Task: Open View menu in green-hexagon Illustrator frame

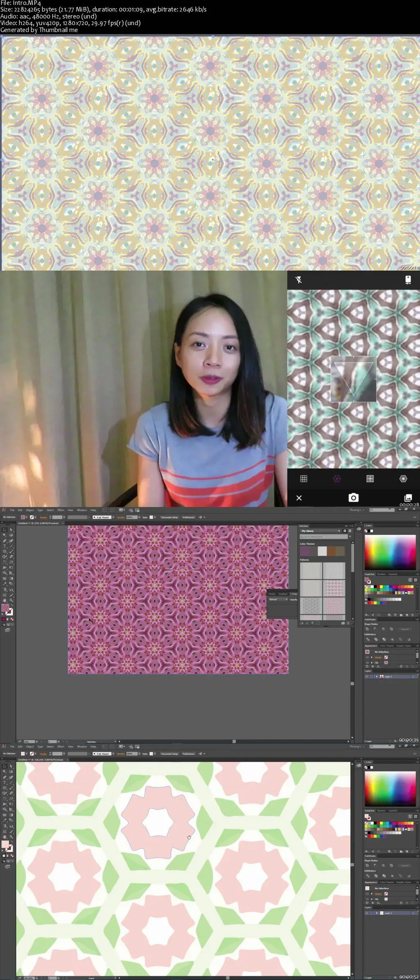Action: point(71,746)
